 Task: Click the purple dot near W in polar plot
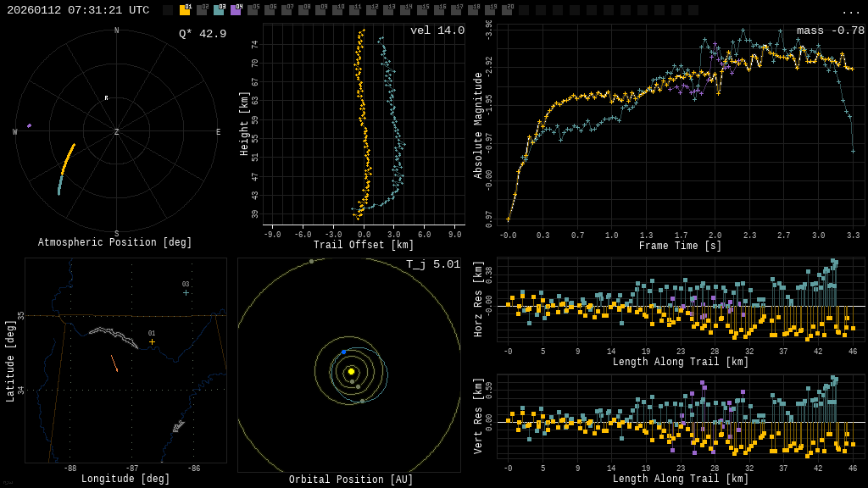point(29,125)
